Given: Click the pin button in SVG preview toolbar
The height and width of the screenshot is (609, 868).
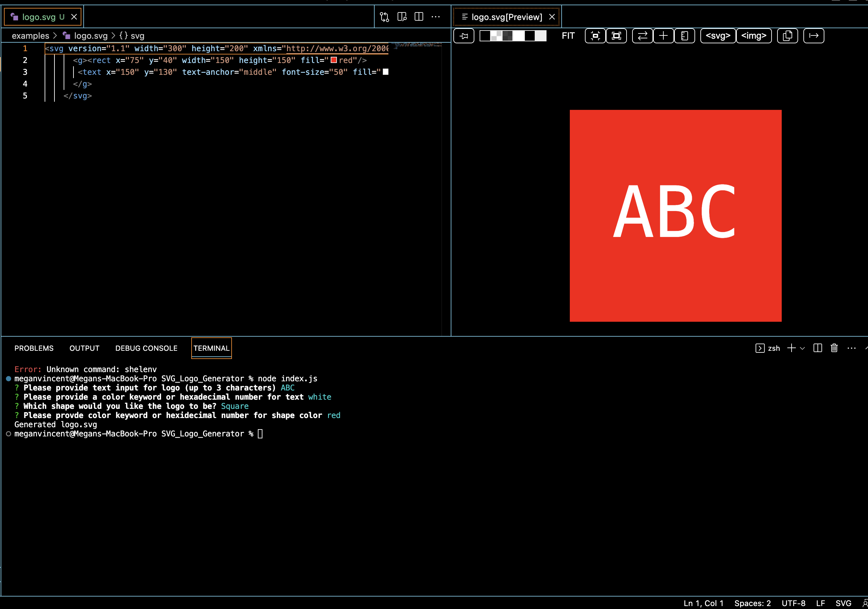Looking at the screenshot, I should point(464,36).
